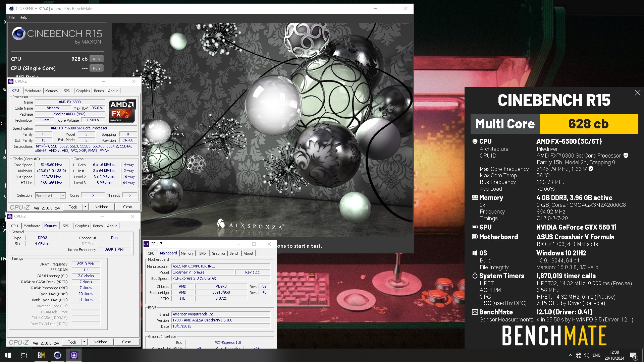Click BIOS Version field in Mainboard window
This screenshot has width=644, height=362.
221,320
